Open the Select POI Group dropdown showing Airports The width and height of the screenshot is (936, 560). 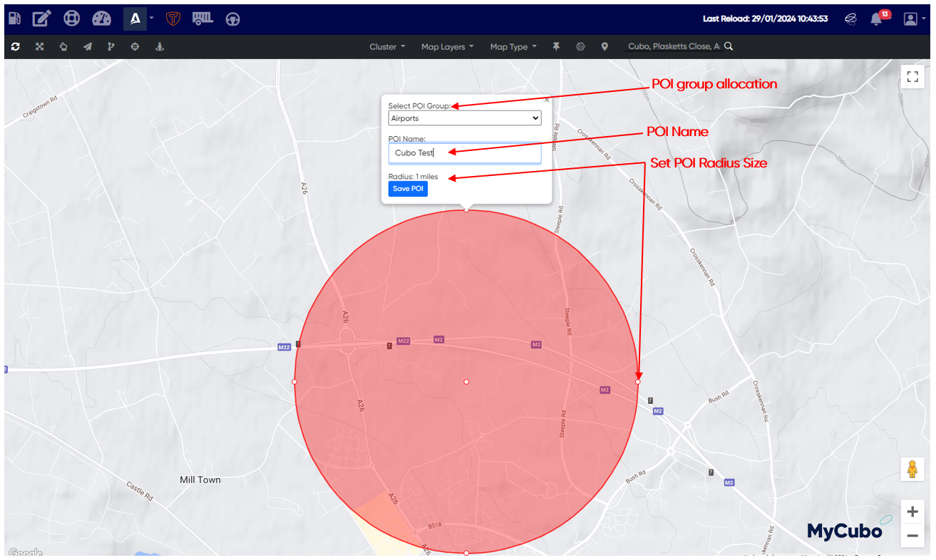click(464, 118)
